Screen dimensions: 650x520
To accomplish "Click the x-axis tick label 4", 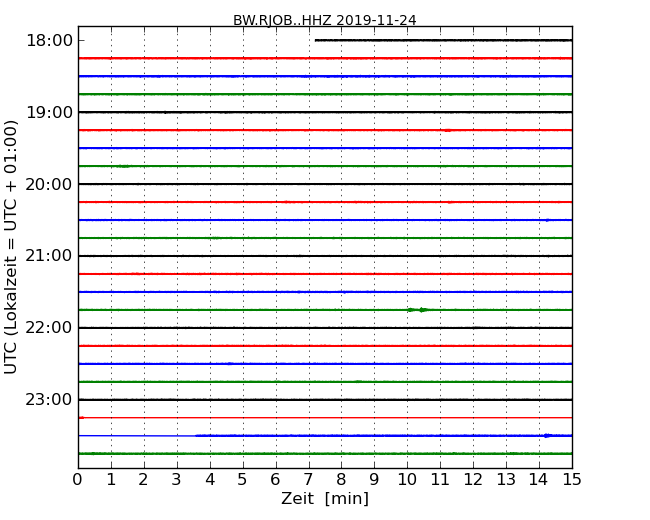I will click(x=210, y=479).
